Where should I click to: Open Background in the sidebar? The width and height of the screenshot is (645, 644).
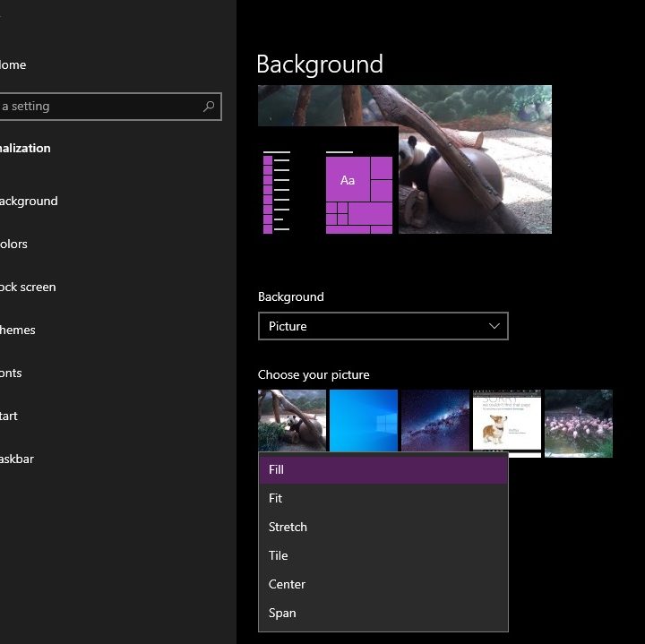click(x=28, y=202)
